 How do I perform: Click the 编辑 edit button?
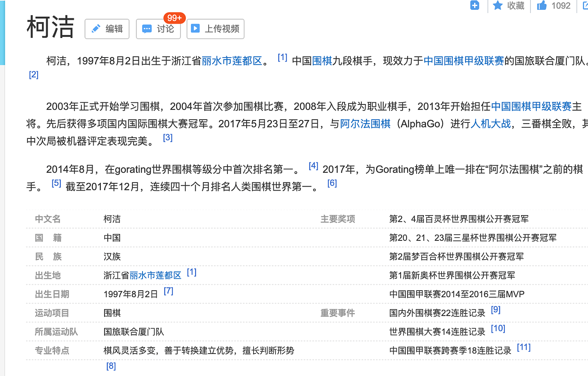point(107,29)
